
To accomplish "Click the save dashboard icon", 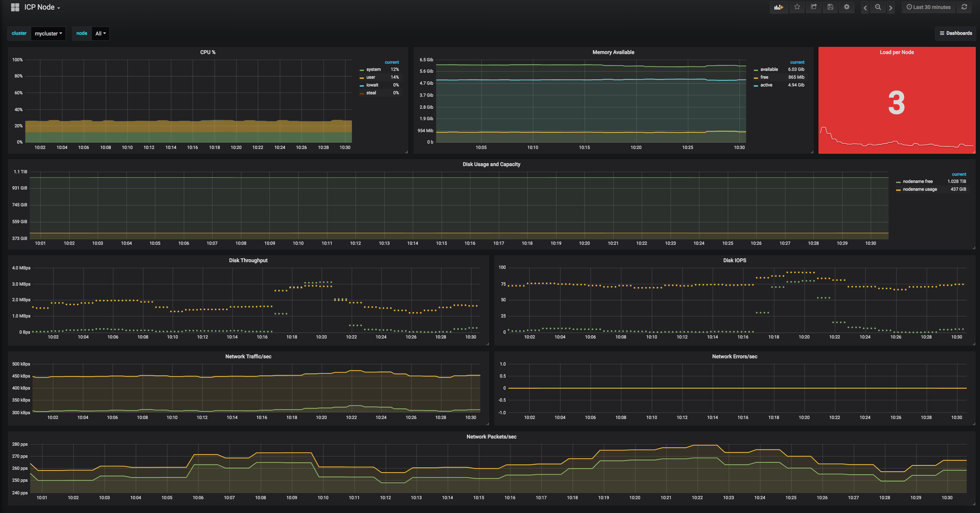I will tap(830, 7).
